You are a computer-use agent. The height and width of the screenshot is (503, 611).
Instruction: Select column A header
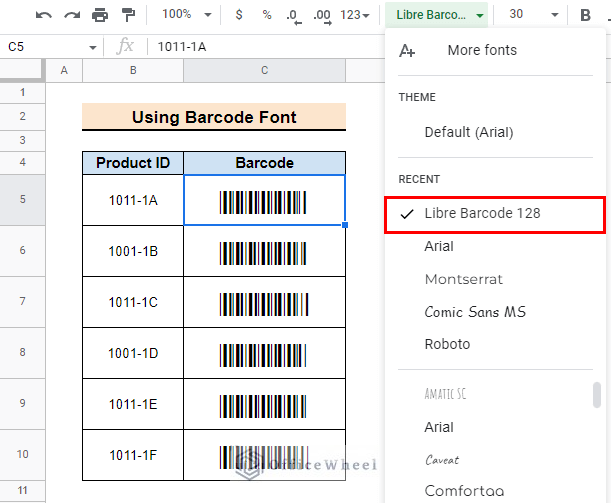(x=64, y=71)
